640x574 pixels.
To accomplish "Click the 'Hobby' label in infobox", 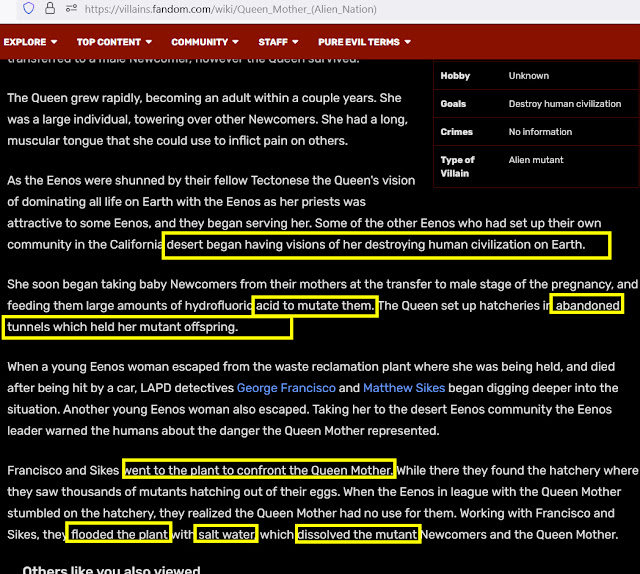I will click(x=455, y=76).
